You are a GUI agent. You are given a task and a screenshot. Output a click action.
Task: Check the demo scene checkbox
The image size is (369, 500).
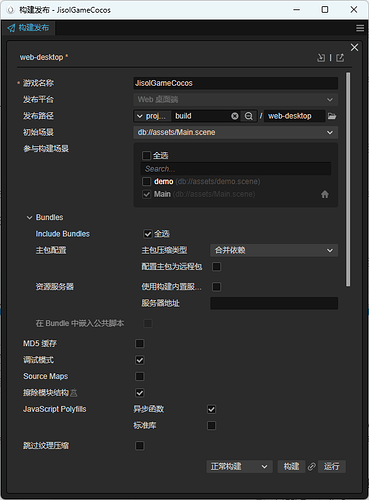tap(146, 182)
